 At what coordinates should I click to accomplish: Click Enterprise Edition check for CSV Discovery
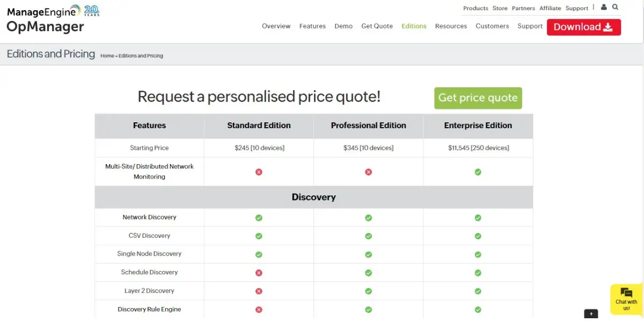(x=478, y=236)
